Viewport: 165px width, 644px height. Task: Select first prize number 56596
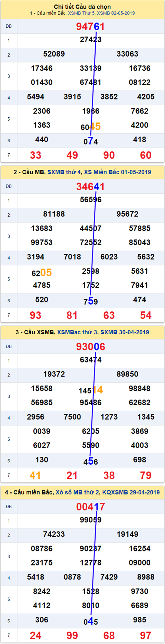pyautogui.click(x=91, y=200)
